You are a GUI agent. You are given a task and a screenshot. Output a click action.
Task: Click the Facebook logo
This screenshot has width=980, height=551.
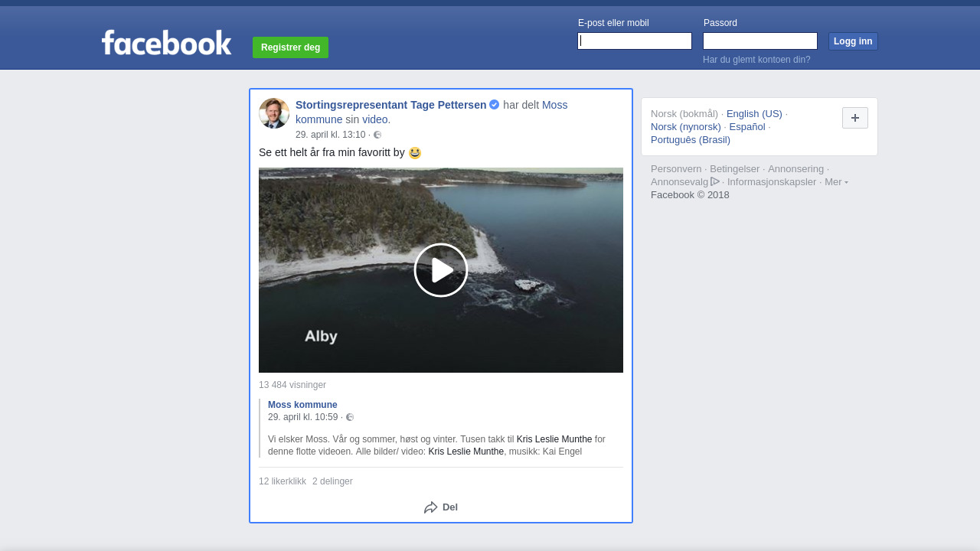[x=166, y=43]
